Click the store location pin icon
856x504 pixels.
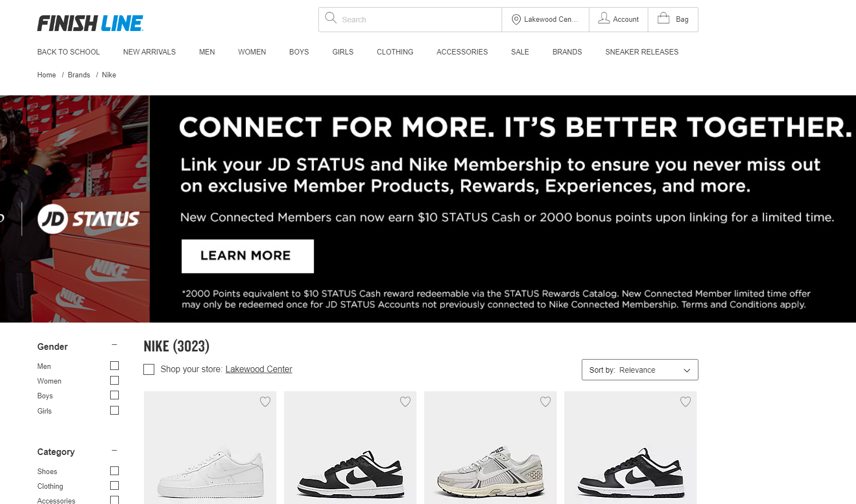[x=516, y=20]
